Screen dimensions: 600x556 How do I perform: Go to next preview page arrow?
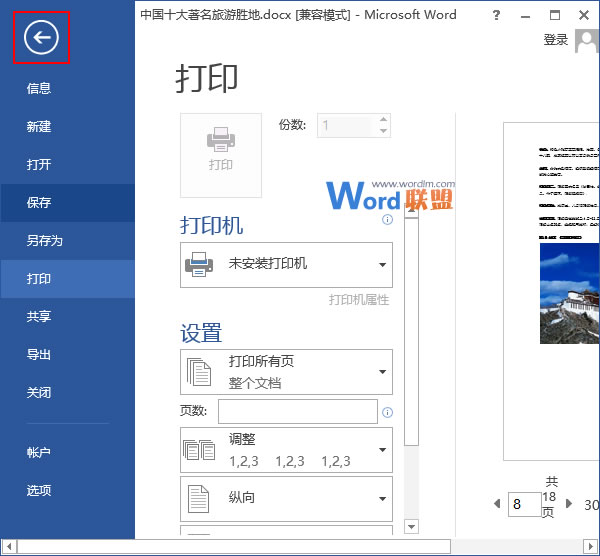(569, 504)
